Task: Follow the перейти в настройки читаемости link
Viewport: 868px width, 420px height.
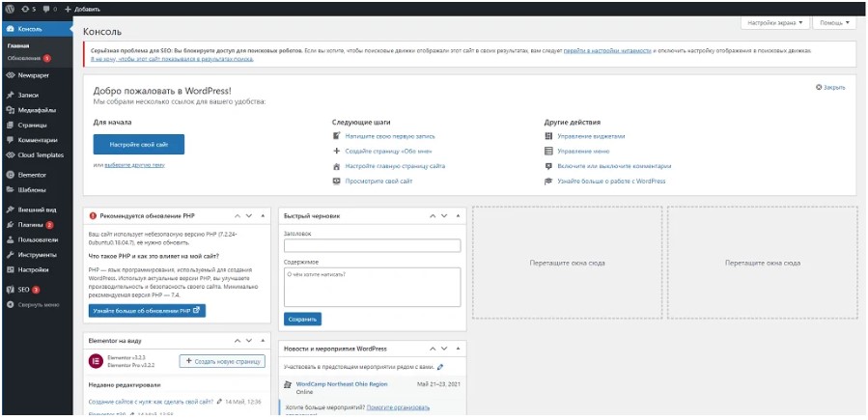Action: point(607,50)
